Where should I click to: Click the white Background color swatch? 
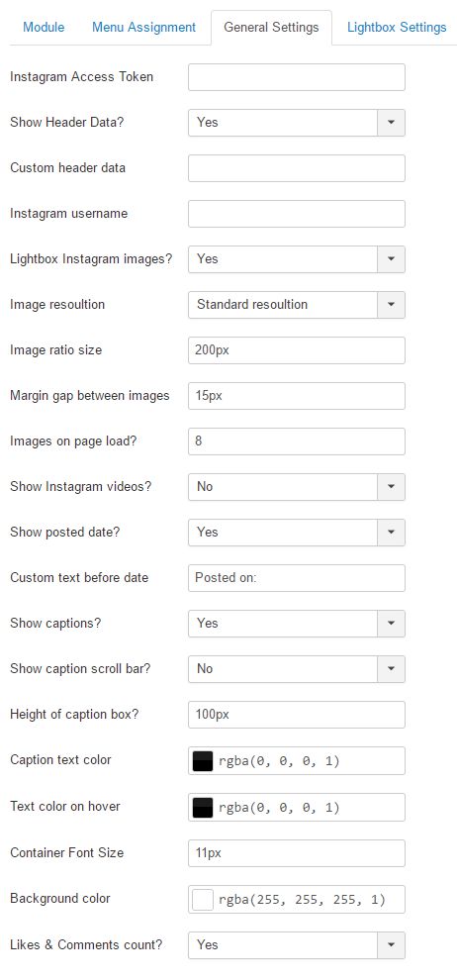(203, 900)
